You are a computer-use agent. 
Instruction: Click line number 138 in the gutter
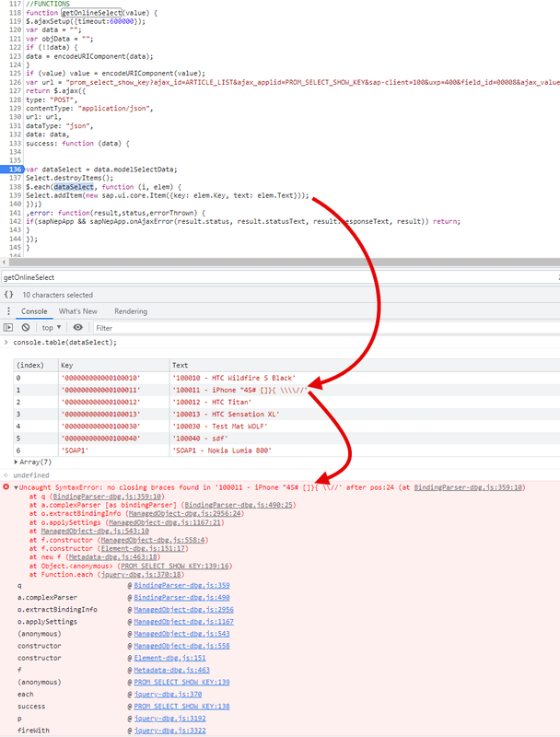(15, 187)
